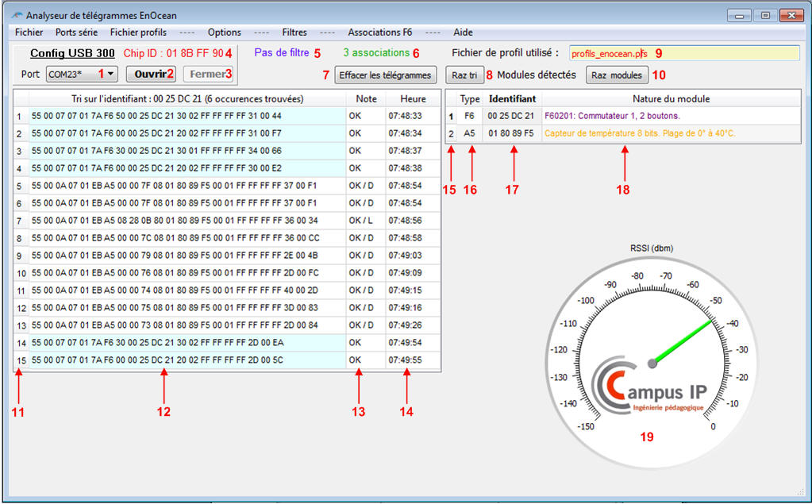
Task: Open the Fichier profils menu
Action: point(138,33)
